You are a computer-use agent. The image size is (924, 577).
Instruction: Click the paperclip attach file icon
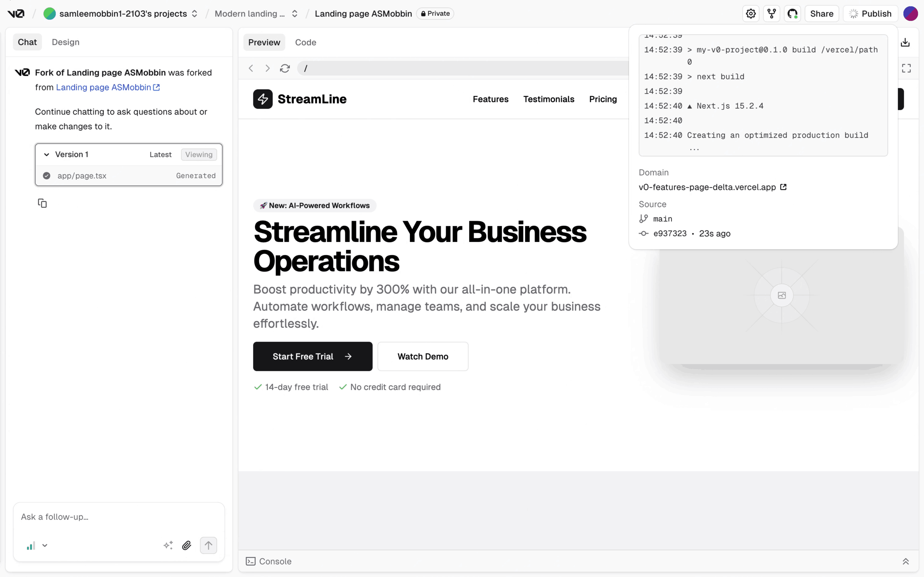click(186, 545)
